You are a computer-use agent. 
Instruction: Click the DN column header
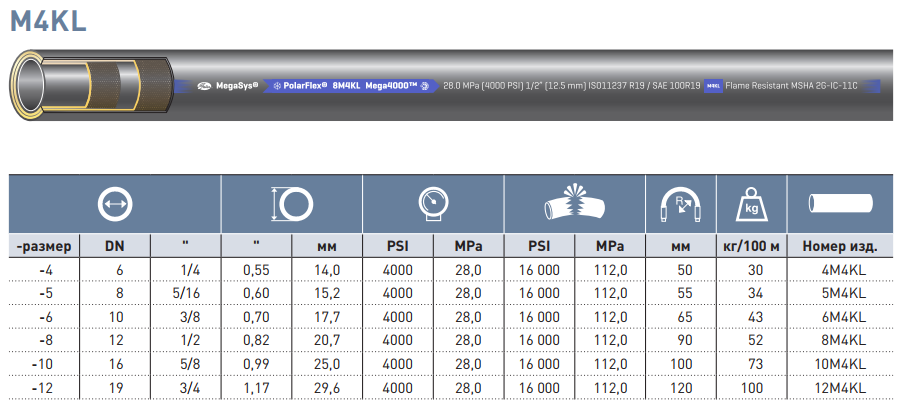click(x=115, y=246)
